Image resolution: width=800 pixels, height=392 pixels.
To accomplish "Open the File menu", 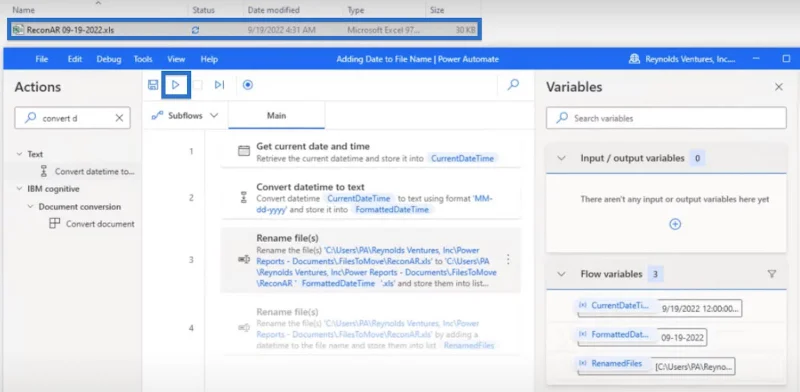I will (42, 59).
